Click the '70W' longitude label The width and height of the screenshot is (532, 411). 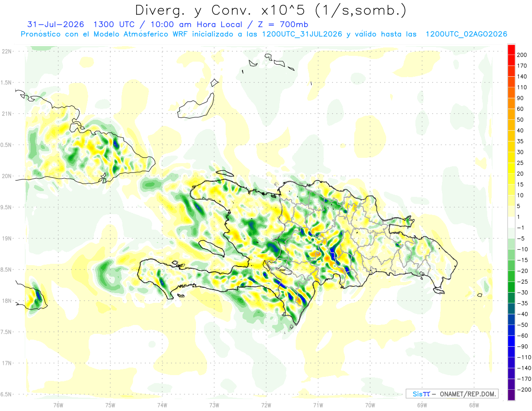point(370,406)
